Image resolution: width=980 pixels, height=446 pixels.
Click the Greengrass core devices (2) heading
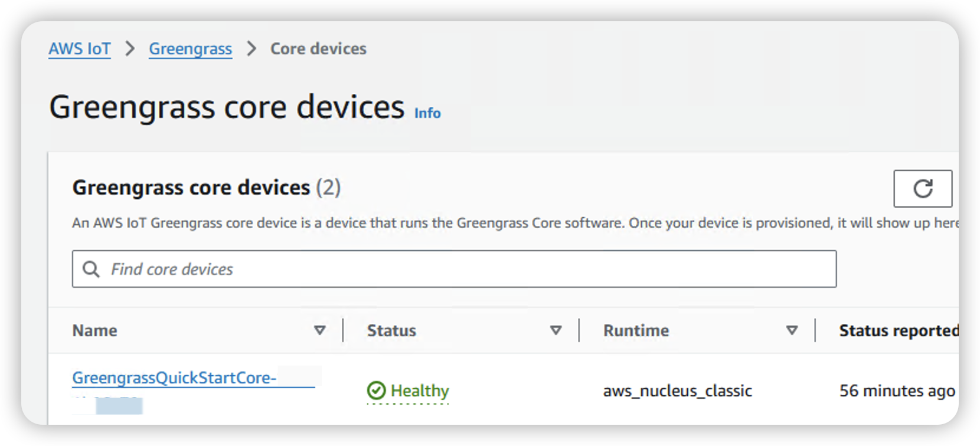(207, 188)
